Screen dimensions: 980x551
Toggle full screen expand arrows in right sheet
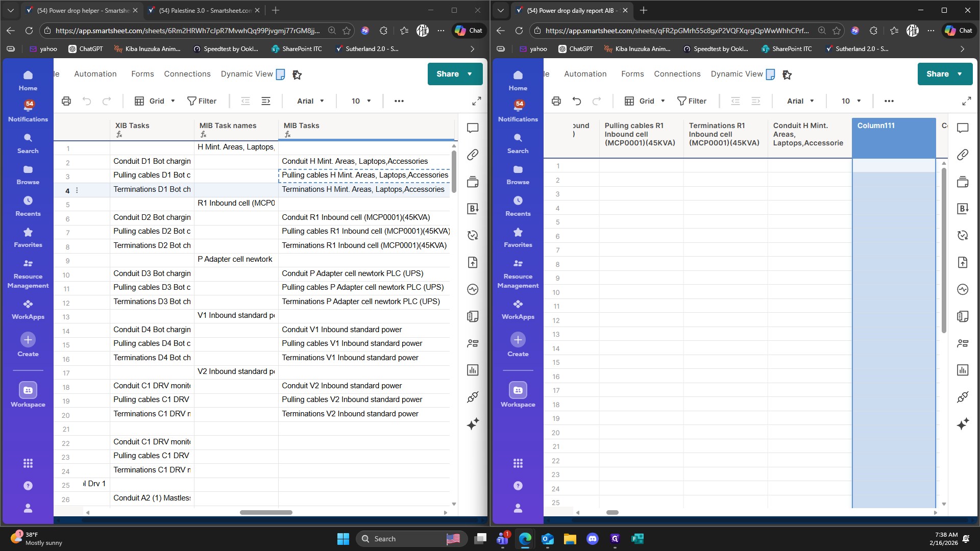pyautogui.click(x=967, y=101)
